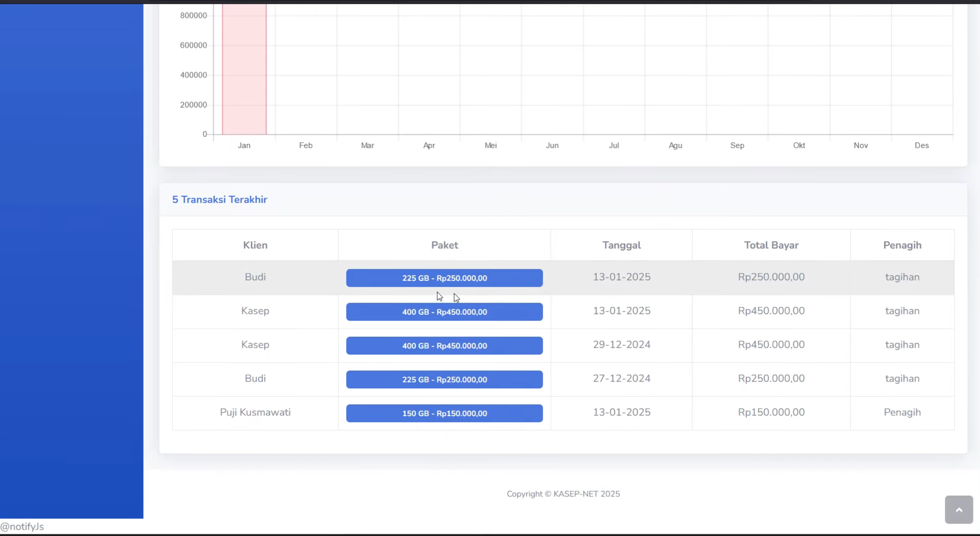The image size is (980, 536).
Task: Click the scroll-to-top arrow button
Action: tap(959, 510)
